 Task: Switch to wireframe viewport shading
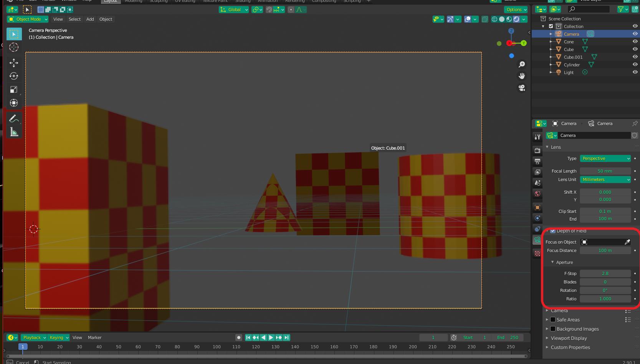click(x=494, y=19)
